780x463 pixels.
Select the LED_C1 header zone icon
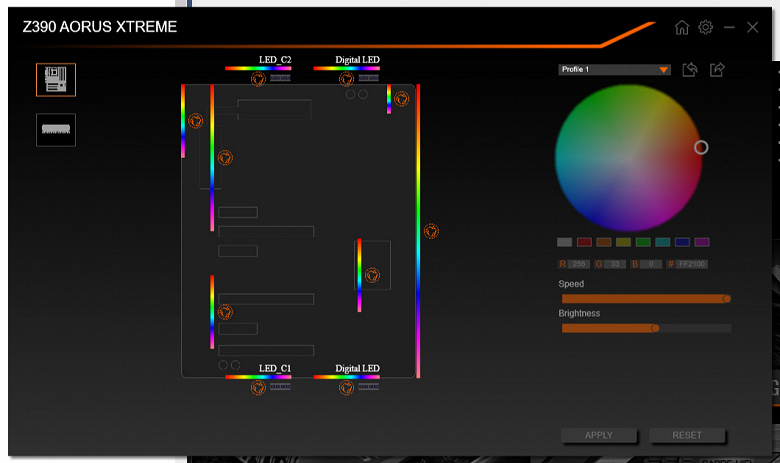[x=258, y=387]
